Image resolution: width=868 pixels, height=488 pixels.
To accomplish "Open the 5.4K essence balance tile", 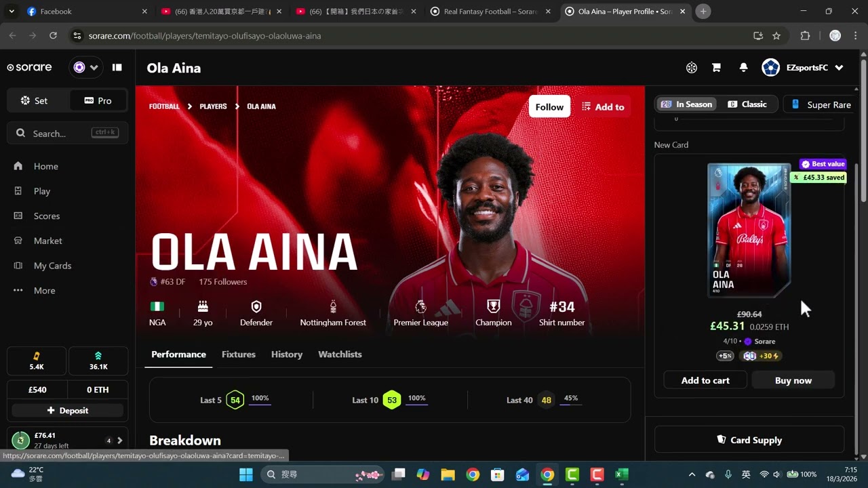I will click(37, 361).
